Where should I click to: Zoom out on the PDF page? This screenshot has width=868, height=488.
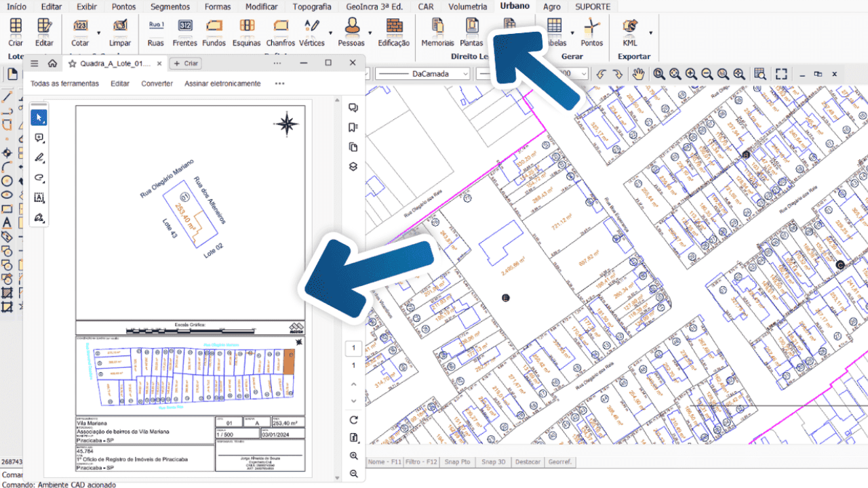(353, 474)
